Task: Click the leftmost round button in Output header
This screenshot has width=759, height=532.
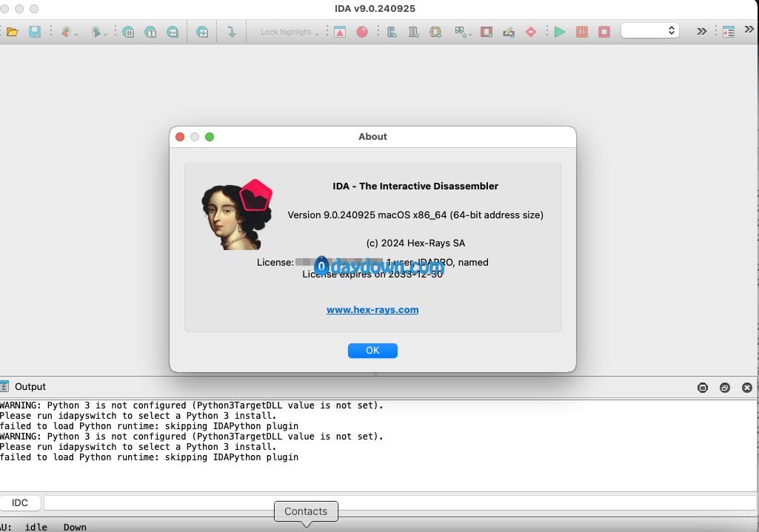Action: [x=703, y=388]
